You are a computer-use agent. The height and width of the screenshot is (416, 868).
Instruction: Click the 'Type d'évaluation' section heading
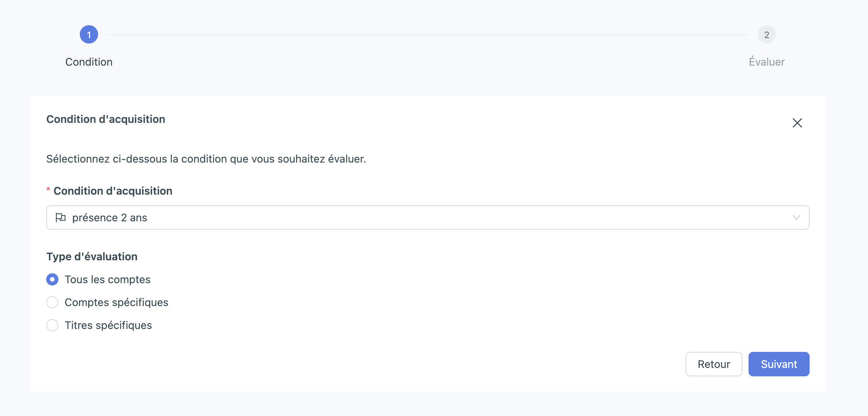coord(92,256)
